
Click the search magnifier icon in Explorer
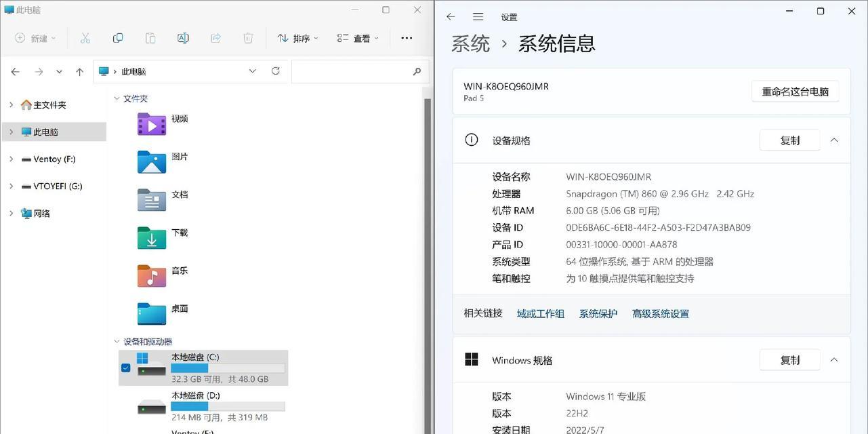417,71
